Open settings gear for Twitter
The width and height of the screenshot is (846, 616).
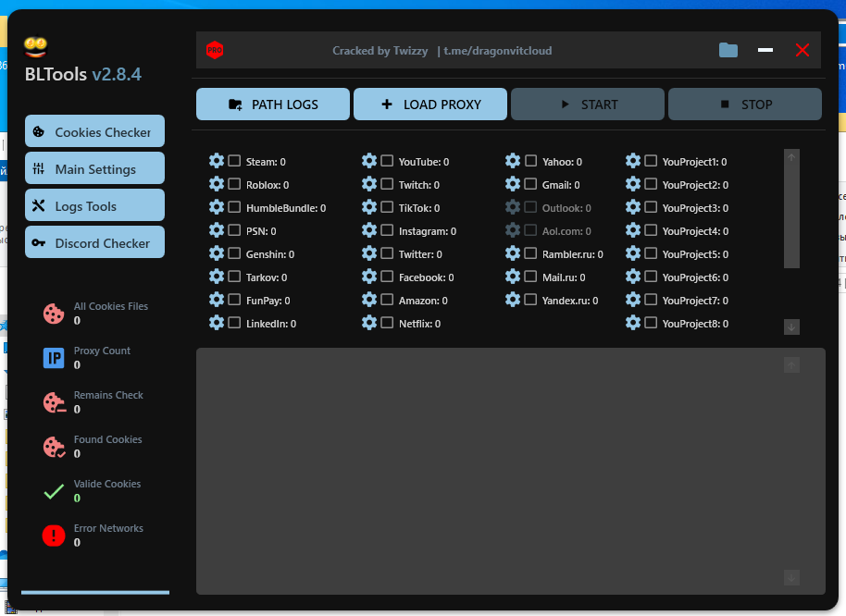369,253
